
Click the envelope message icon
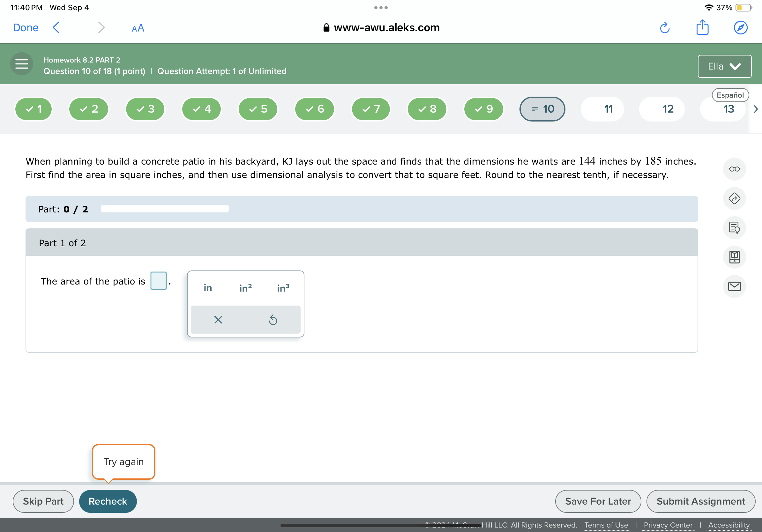tap(734, 286)
